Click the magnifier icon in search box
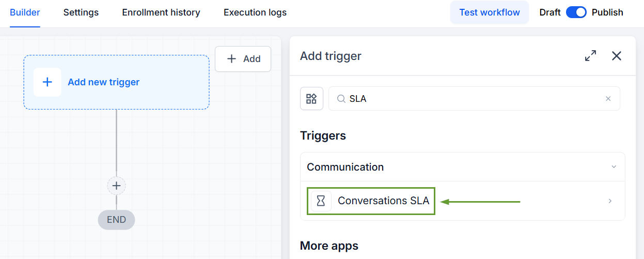 click(x=341, y=99)
